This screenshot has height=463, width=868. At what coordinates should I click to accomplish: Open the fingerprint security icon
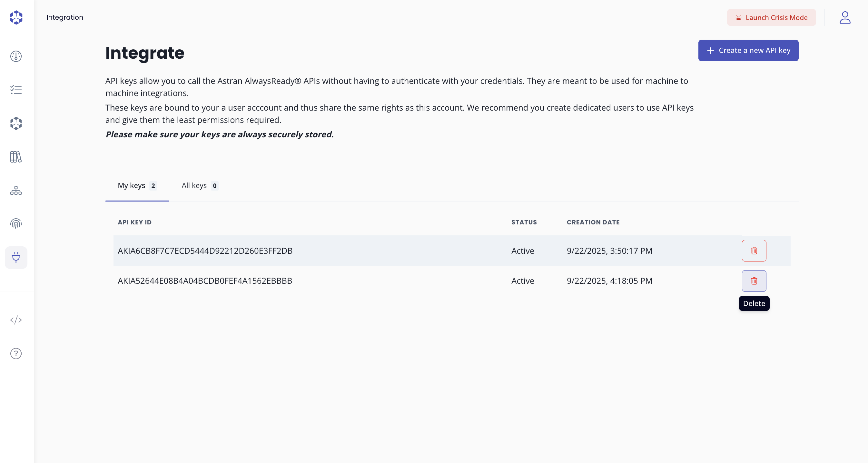coord(16,224)
